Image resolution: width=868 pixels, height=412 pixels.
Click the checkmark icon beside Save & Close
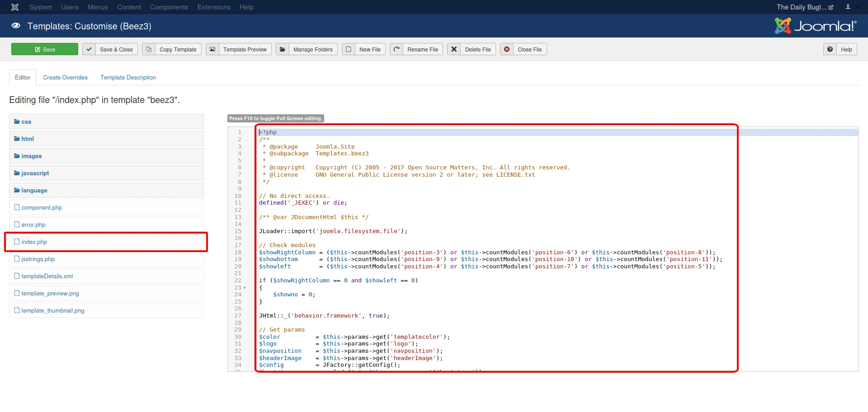click(89, 49)
